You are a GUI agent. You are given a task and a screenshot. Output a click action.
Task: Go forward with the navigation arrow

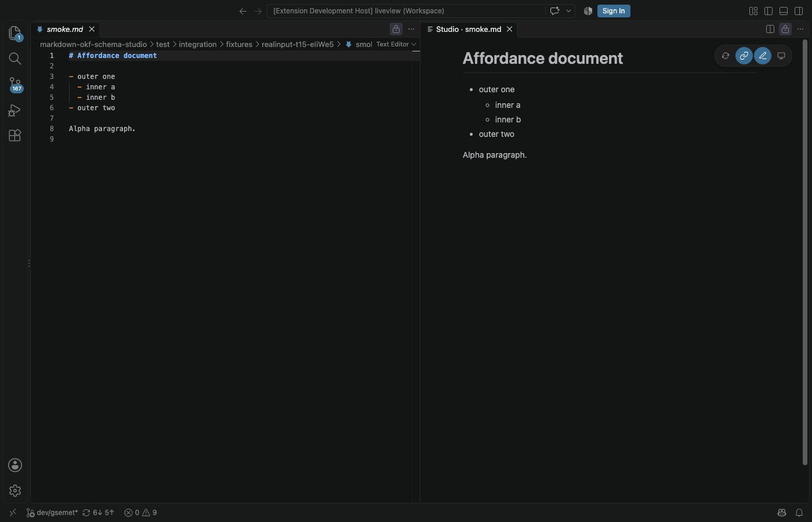click(x=258, y=11)
